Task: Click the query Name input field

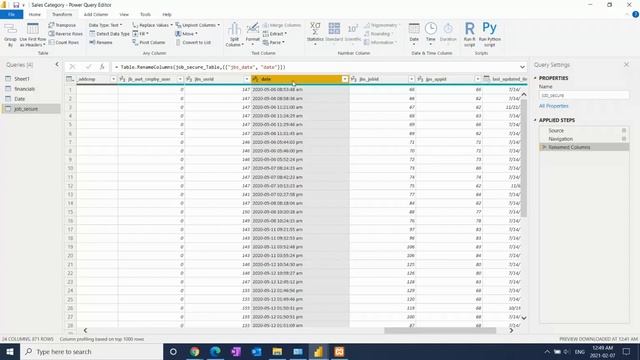Action: click(584, 95)
